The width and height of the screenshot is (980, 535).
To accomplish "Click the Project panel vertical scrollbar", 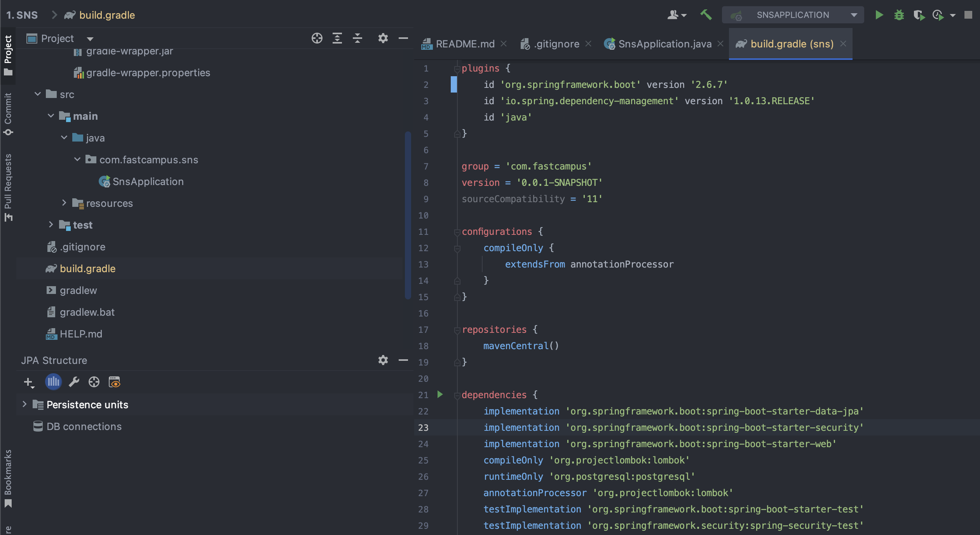I will point(408,215).
